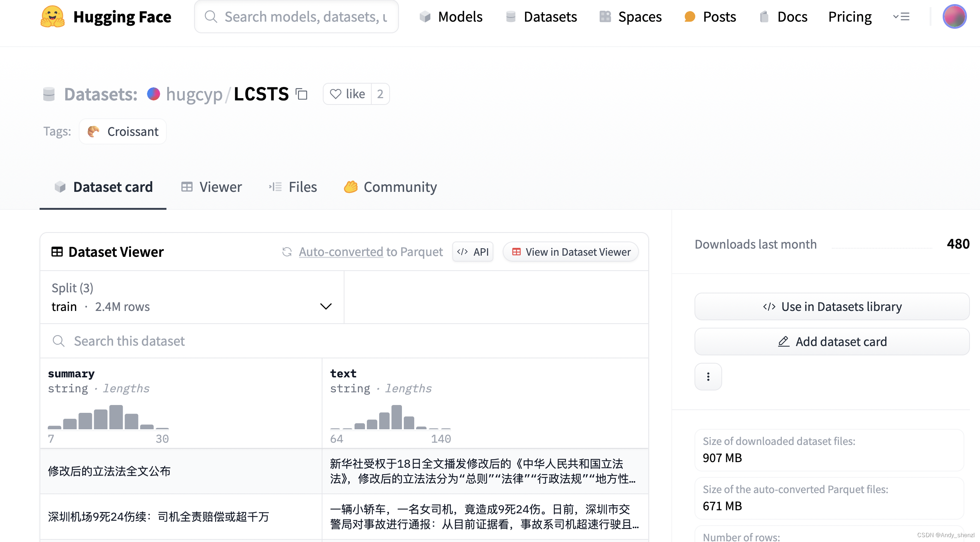The width and height of the screenshot is (980, 542).
Task: Click Use in Datasets library button
Action: coord(831,306)
